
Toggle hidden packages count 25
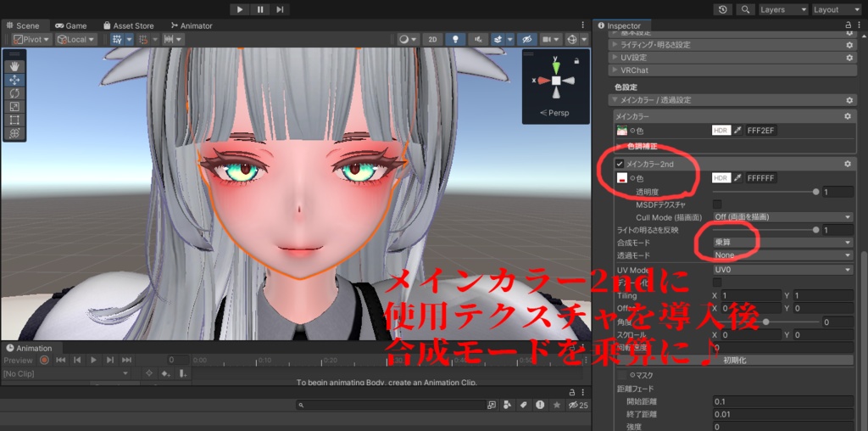click(578, 406)
